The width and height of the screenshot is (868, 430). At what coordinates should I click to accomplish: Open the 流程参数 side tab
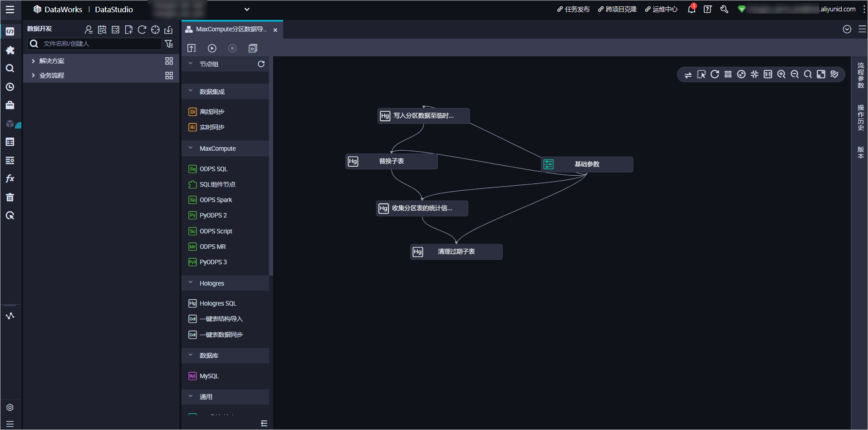click(x=860, y=75)
